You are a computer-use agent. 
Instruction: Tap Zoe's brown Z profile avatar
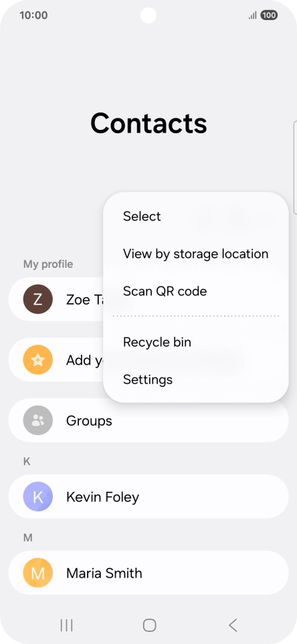tap(37, 299)
